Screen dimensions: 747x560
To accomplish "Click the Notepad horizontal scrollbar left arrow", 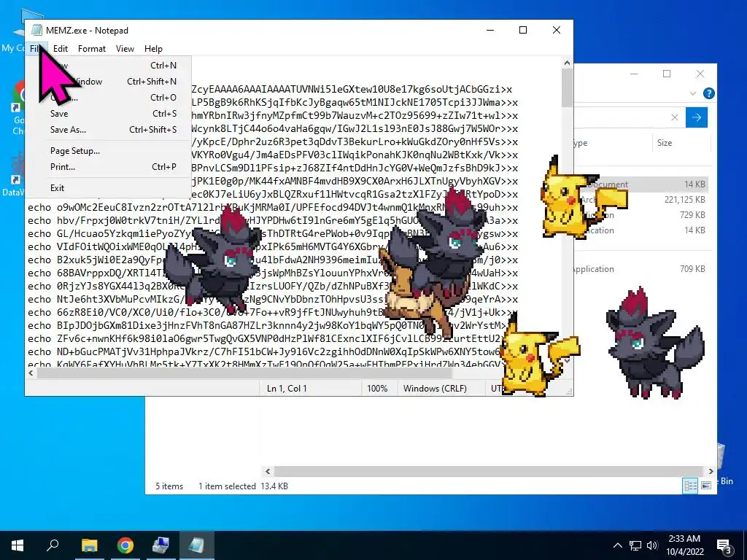I will tap(31, 373).
